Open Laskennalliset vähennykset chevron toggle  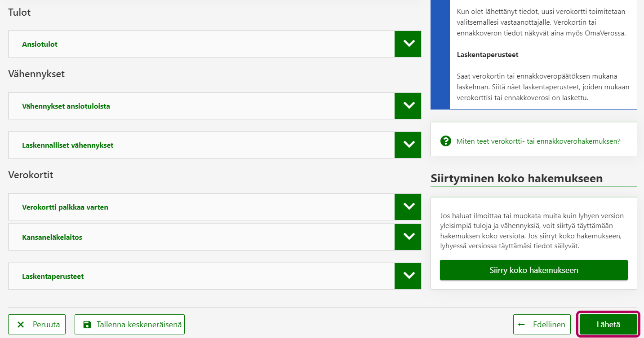point(408,145)
